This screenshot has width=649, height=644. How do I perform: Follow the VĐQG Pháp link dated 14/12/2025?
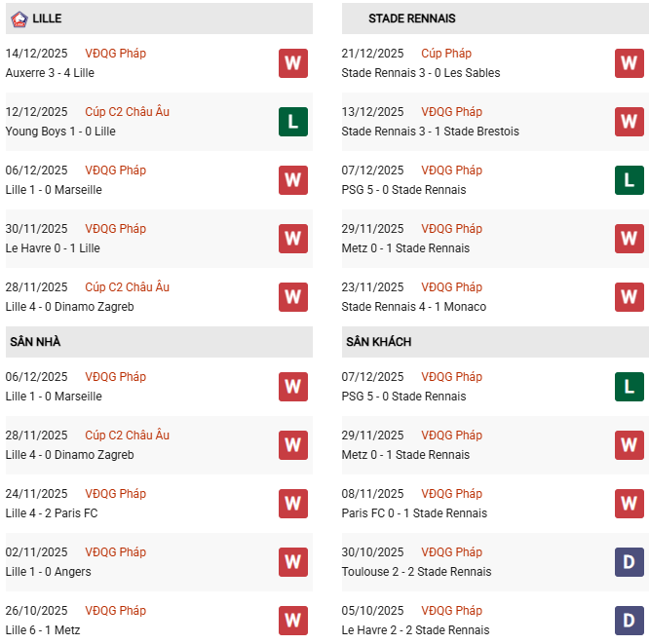click(x=115, y=54)
